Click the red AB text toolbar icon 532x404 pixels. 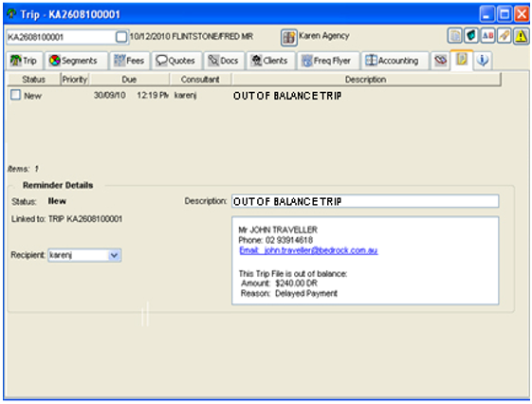[487, 36]
